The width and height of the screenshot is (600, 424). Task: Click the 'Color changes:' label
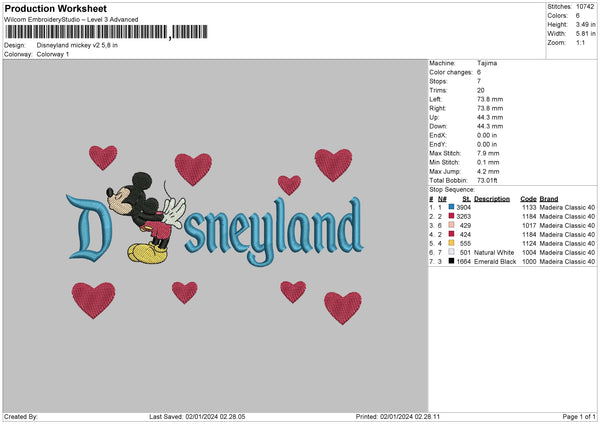point(451,72)
